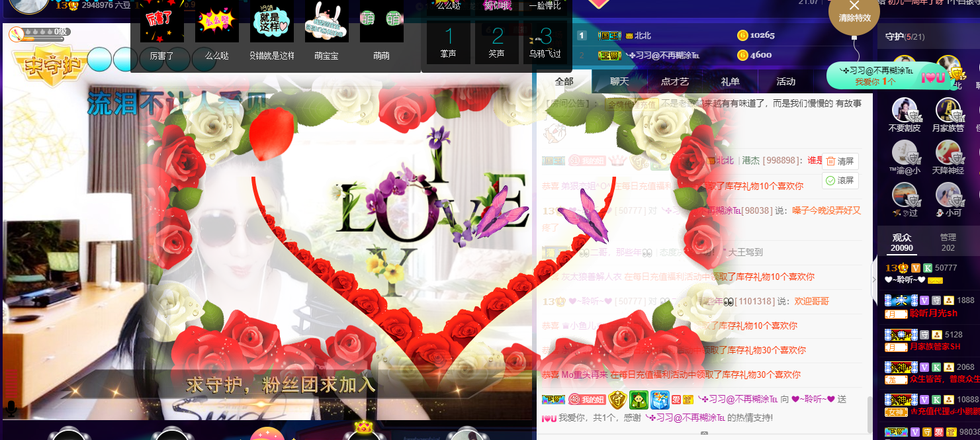Open guardian 不要割皮 avatar
Image resolution: width=980 pixels, height=440 pixels.
905,110
